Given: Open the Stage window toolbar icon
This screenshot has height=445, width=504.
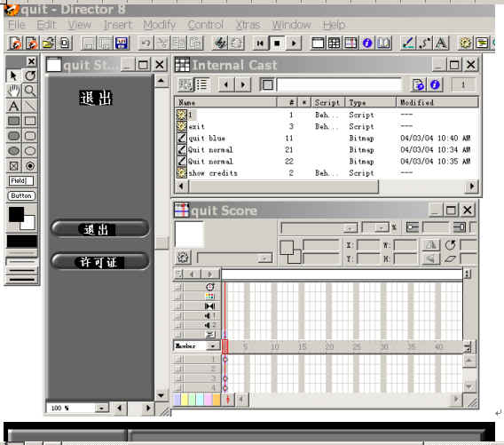Looking at the screenshot, I should [318, 43].
